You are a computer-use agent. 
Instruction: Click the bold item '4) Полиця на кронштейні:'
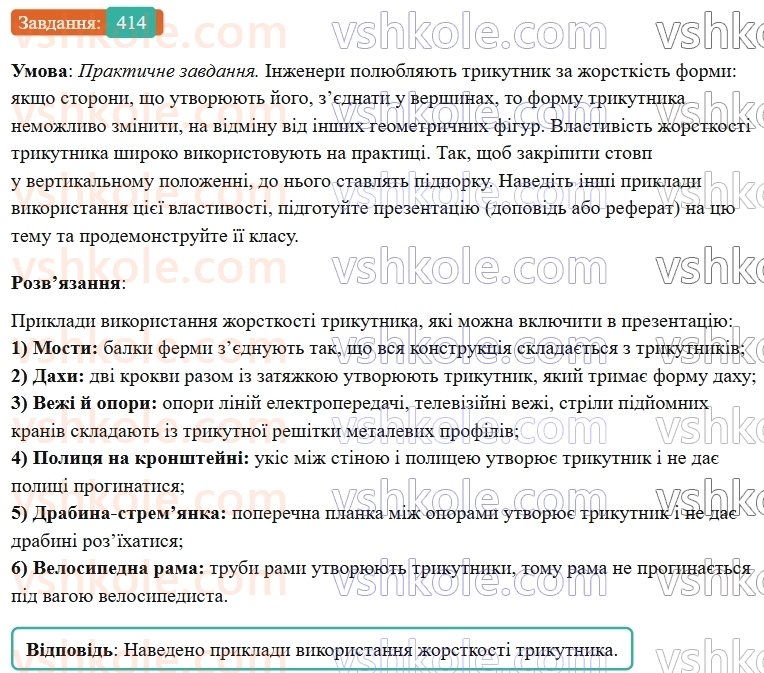[x=130, y=458]
